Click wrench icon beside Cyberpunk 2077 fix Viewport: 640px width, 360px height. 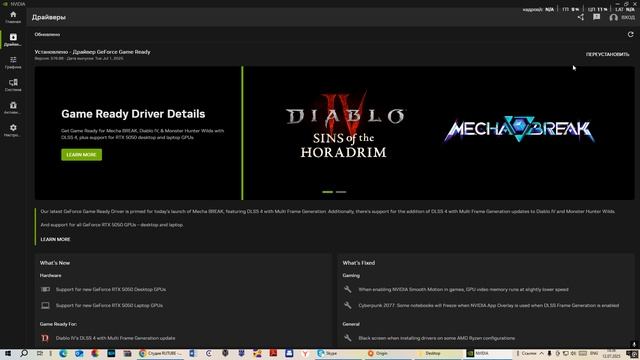point(348,305)
